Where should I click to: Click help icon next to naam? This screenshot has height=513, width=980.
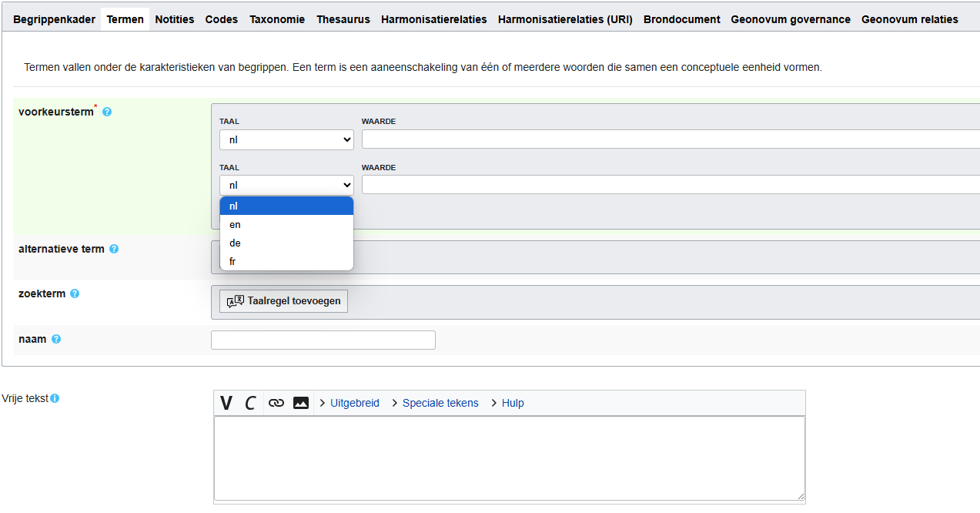[x=56, y=339]
